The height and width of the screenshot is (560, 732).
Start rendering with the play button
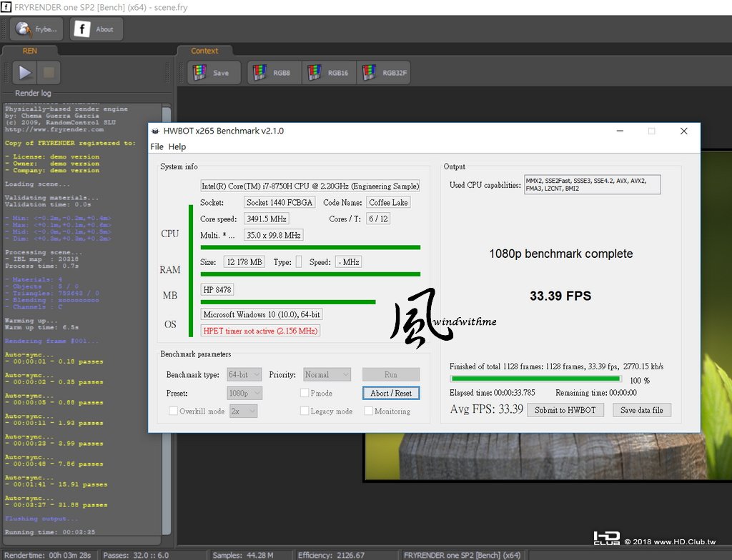[25, 72]
